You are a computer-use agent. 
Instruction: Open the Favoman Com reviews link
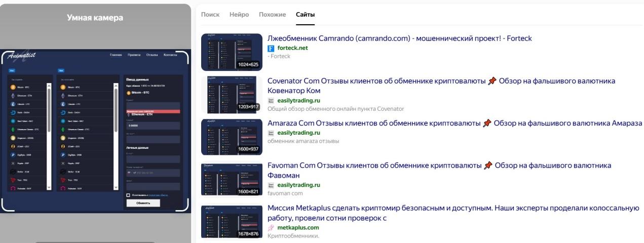tap(439, 170)
